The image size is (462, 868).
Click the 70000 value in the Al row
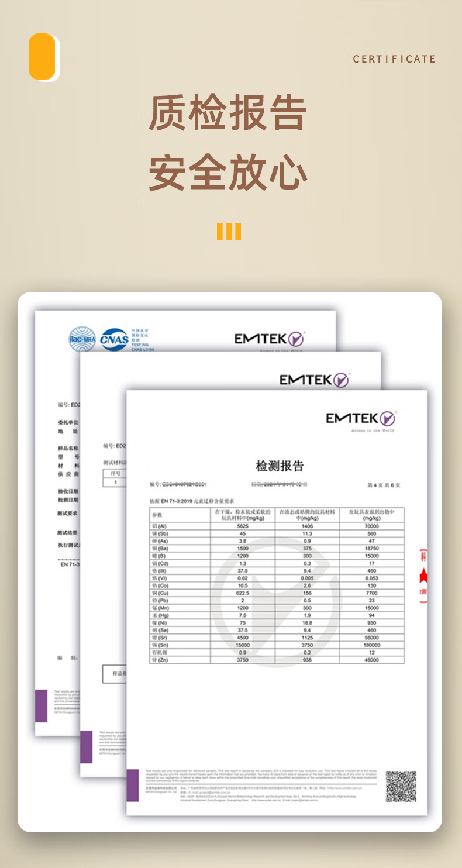click(372, 526)
